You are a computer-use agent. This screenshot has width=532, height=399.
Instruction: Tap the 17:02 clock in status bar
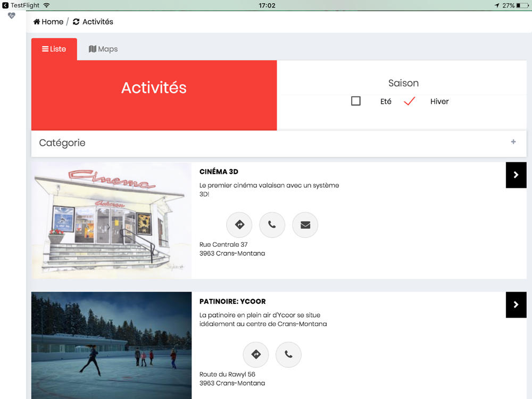point(267,5)
